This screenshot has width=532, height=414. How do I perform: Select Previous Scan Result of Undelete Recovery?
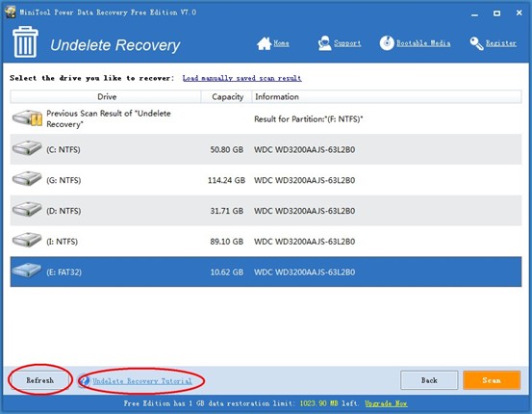coord(266,118)
